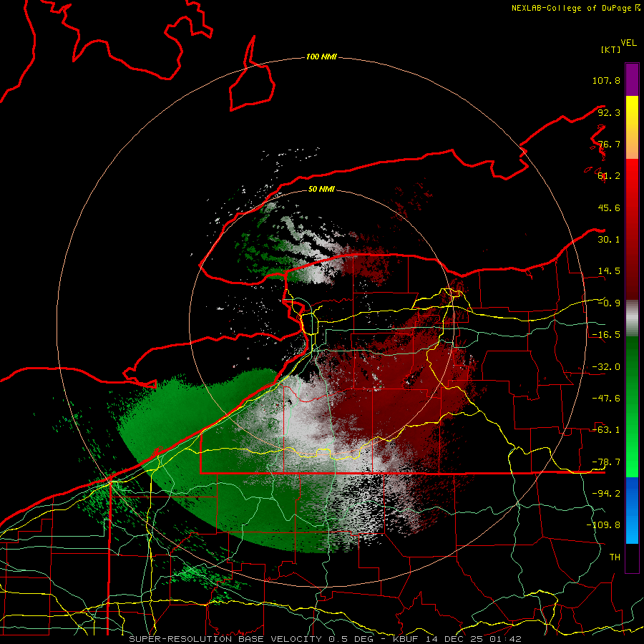Click the 92.3 velocity scale value

pyautogui.click(x=609, y=112)
